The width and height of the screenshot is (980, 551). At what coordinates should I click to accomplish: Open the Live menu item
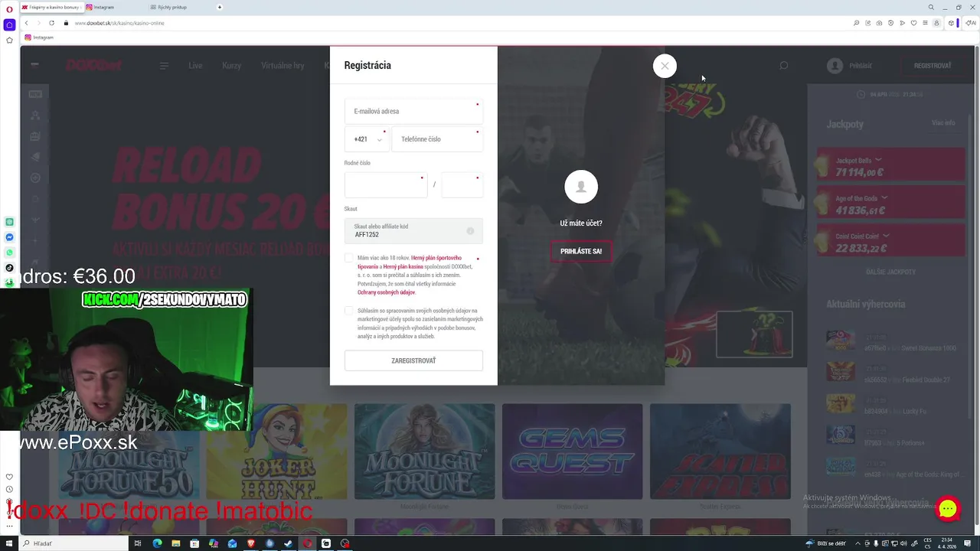click(195, 66)
